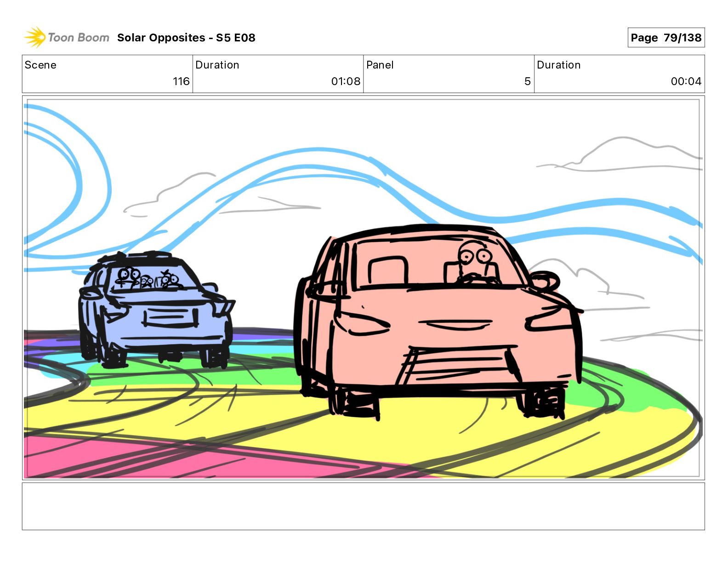Click the 'Page 79/138' box
728x563 pixels.
pyautogui.click(x=666, y=38)
